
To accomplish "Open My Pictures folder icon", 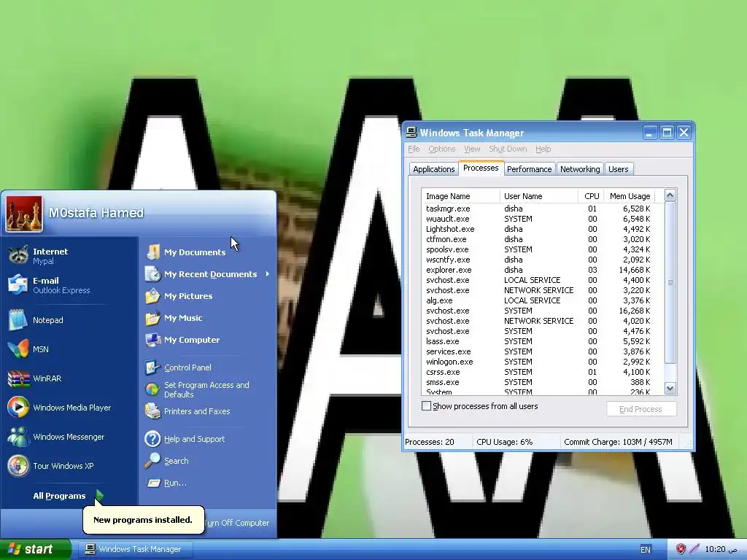I will click(153, 296).
